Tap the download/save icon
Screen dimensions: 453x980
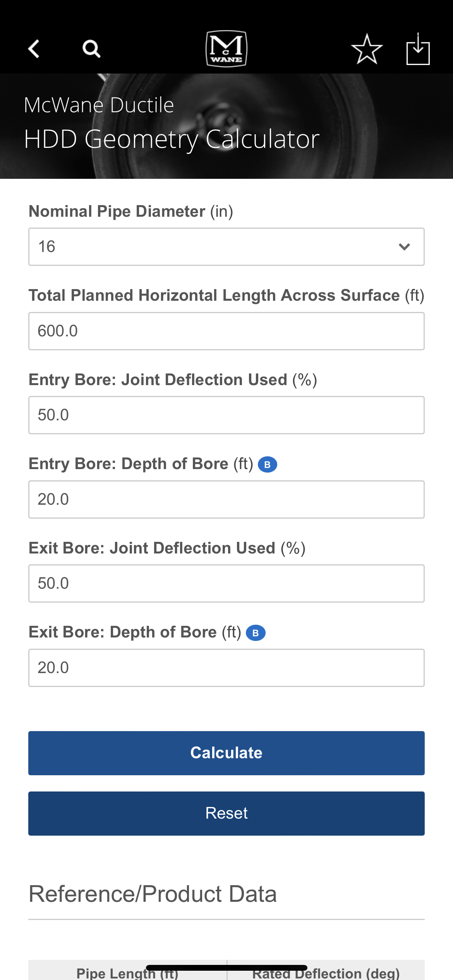pyautogui.click(x=418, y=49)
